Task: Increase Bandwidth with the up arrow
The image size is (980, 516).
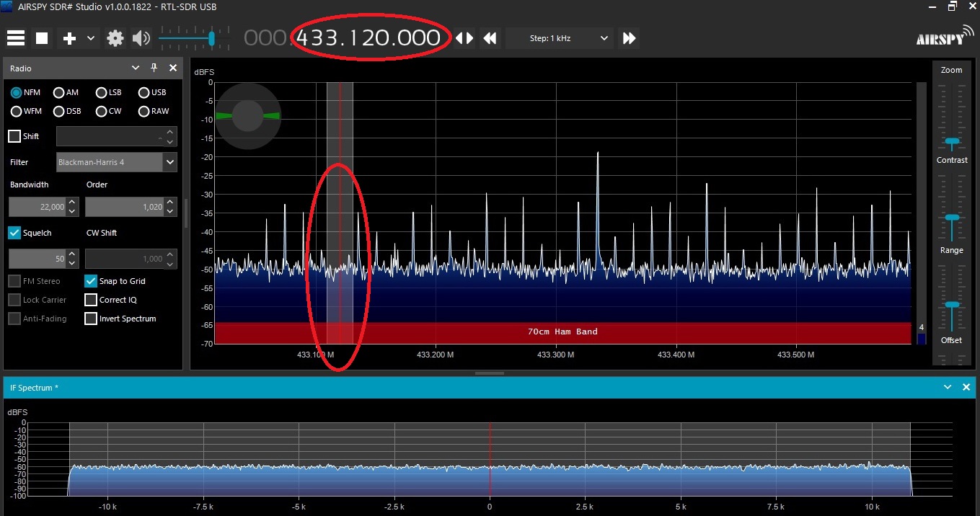Action: coord(71,203)
